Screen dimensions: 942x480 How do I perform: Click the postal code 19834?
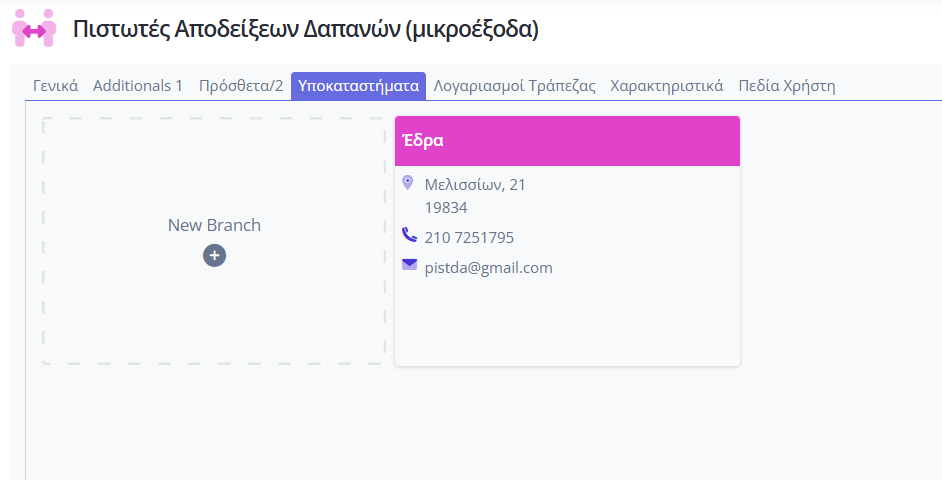pyautogui.click(x=446, y=208)
